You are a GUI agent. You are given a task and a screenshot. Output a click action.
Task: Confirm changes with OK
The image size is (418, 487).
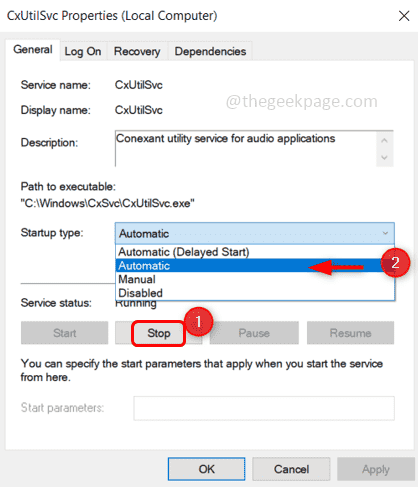[x=206, y=469]
